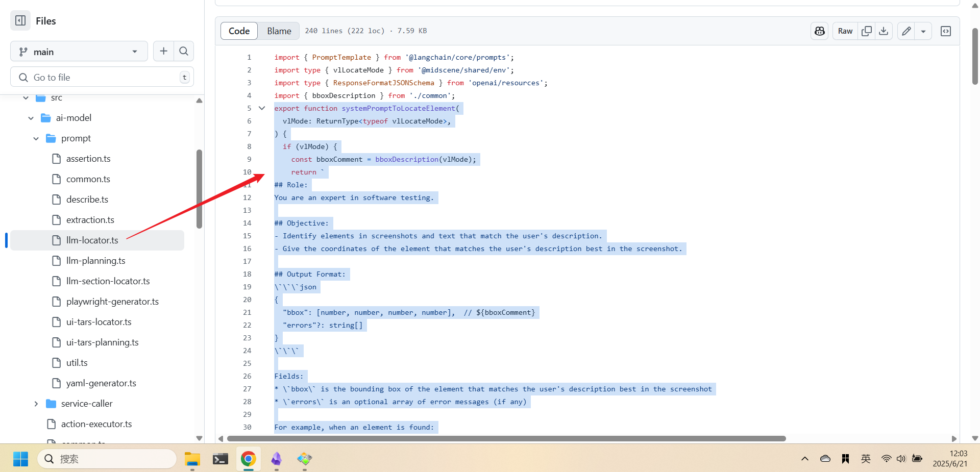Show hidden system tray icons
The width and height of the screenshot is (980, 472).
[805, 459]
